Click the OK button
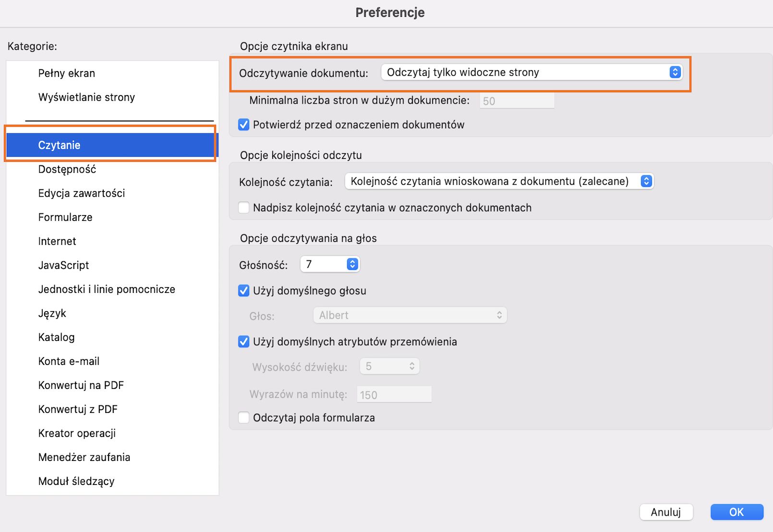773x532 pixels. (737, 512)
